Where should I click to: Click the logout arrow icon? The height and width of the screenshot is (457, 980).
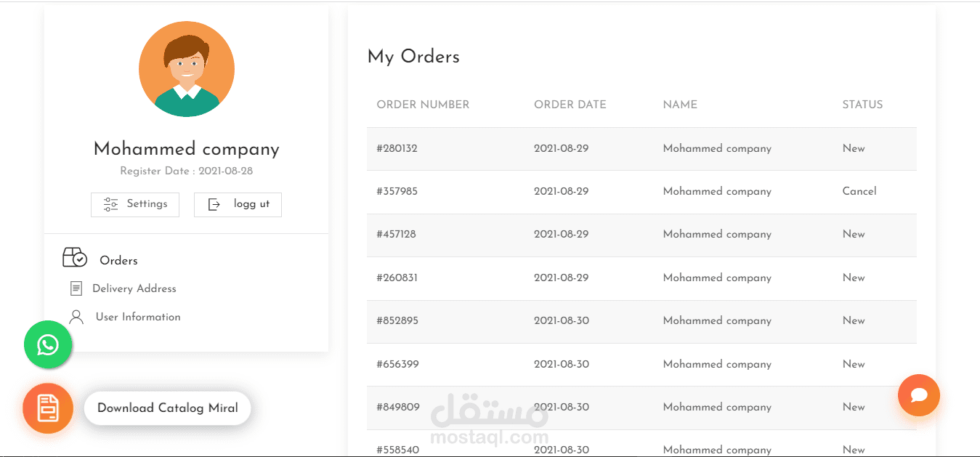[x=214, y=205]
